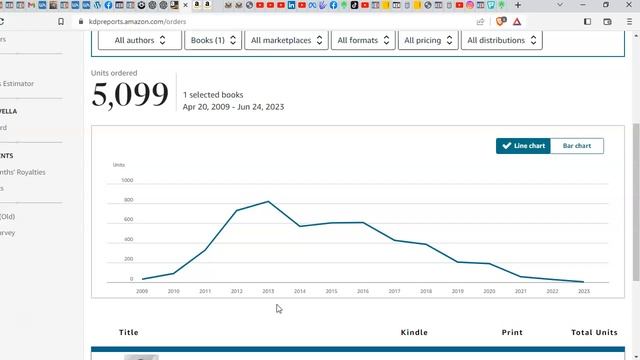This screenshot has width=640, height=360.
Task: Open the Estimator sidebar link
Action: [18, 84]
